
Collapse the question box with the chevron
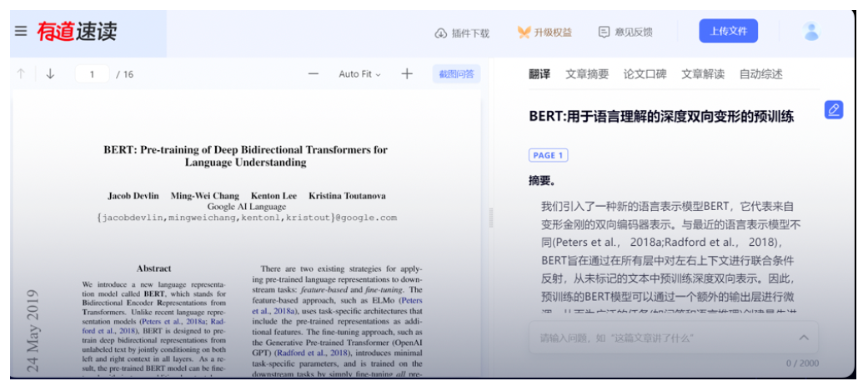pos(804,338)
